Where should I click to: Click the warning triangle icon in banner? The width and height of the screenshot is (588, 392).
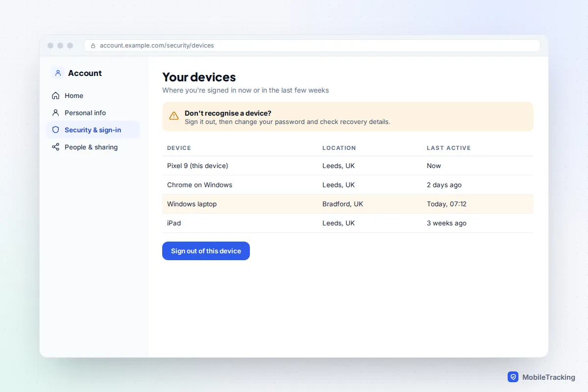click(x=174, y=116)
